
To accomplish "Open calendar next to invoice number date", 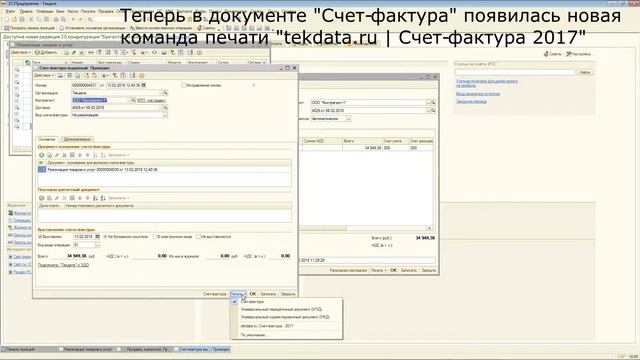I will (144, 85).
